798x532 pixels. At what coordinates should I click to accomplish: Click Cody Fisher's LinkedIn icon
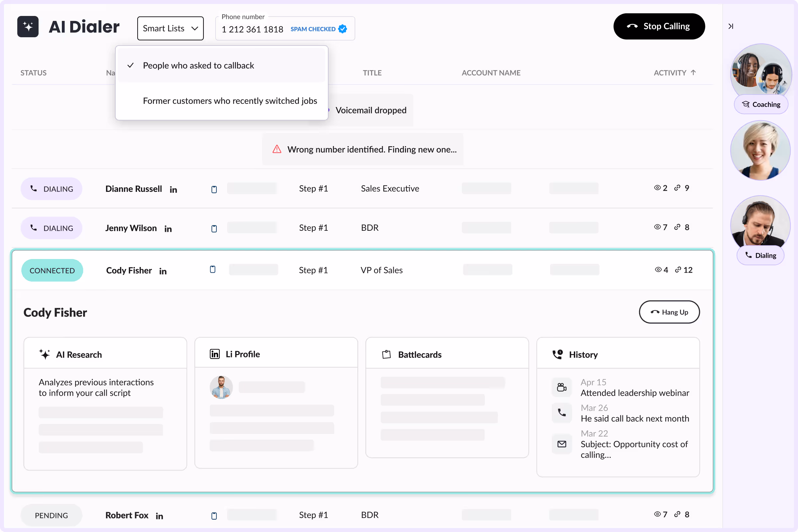[x=163, y=271]
